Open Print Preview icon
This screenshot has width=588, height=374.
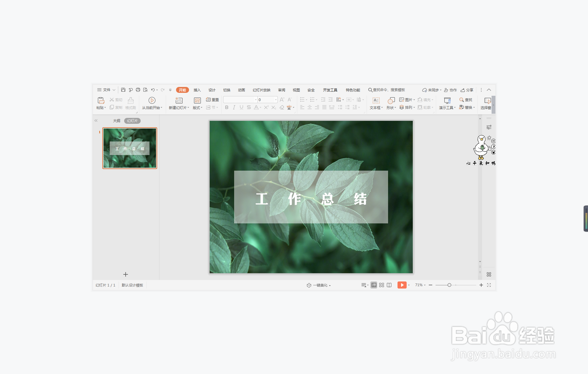coord(145,90)
